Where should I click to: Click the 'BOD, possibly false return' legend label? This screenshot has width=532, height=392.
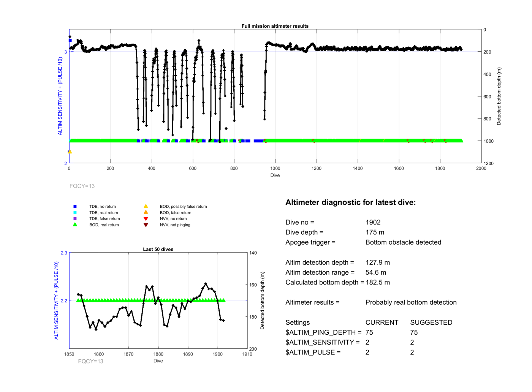pyautogui.click(x=184, y=207)
